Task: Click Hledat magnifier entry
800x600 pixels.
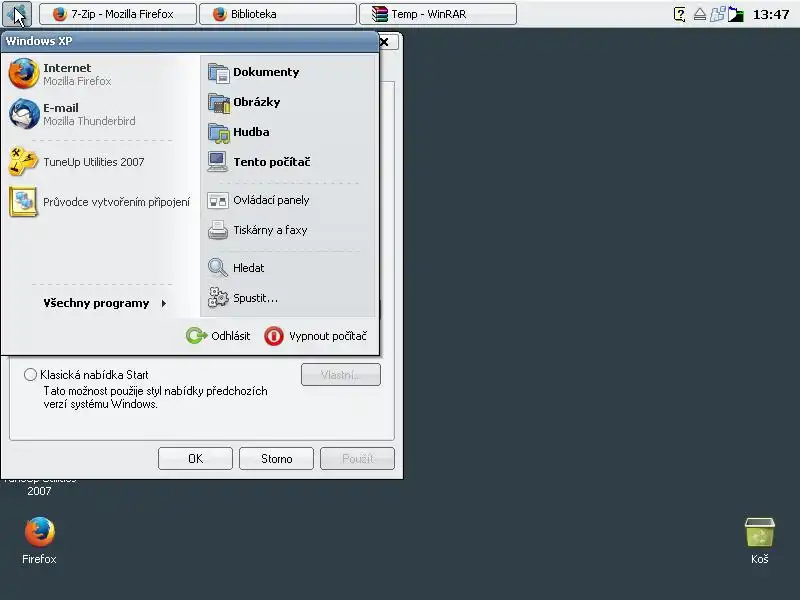Action: click(x=289, y=268)
